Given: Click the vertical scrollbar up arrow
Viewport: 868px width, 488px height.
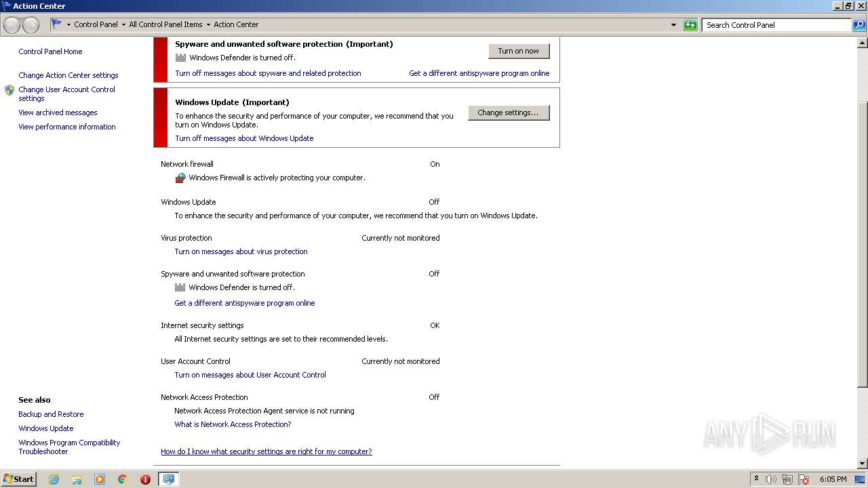Looking at the screenshot, I should pyautogui.click(x=863, y=42).
